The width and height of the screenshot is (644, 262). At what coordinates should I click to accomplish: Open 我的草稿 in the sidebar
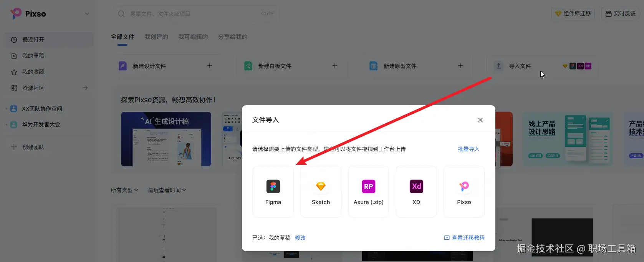(49, 56)
